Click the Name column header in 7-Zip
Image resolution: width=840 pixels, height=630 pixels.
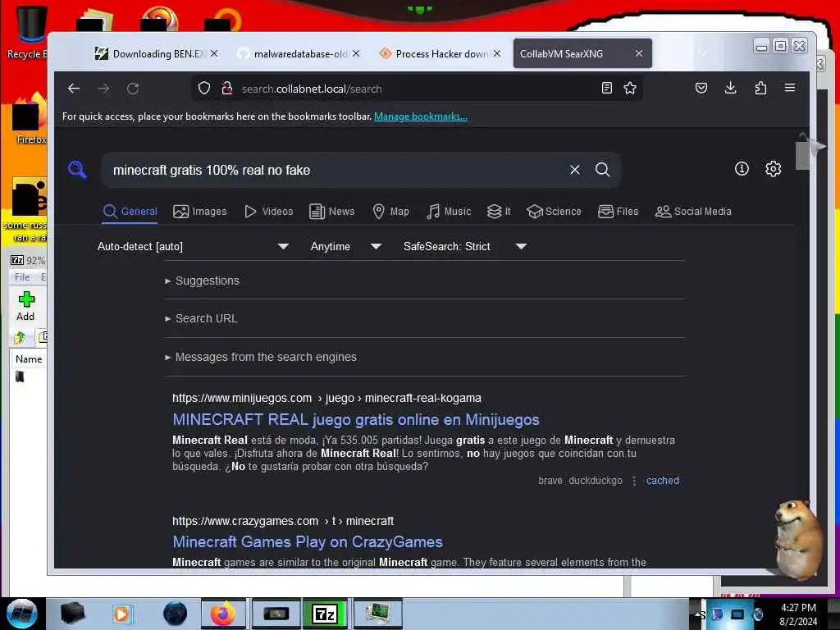[x=29, y=359]
